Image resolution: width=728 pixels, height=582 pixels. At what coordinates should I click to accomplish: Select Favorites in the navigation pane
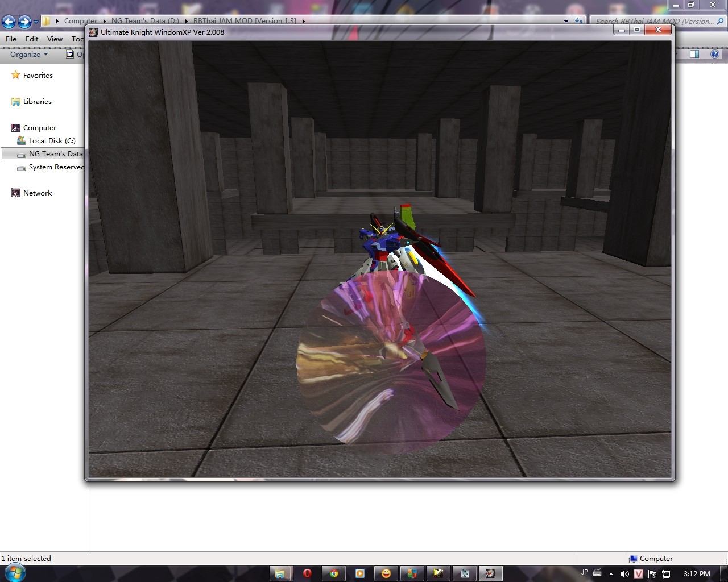coord(38,75)
